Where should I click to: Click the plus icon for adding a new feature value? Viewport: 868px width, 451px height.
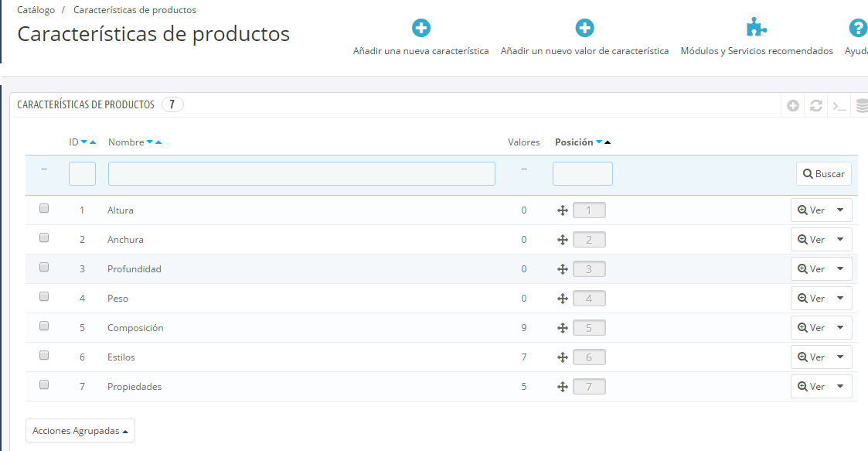click(x=584, y=29)
